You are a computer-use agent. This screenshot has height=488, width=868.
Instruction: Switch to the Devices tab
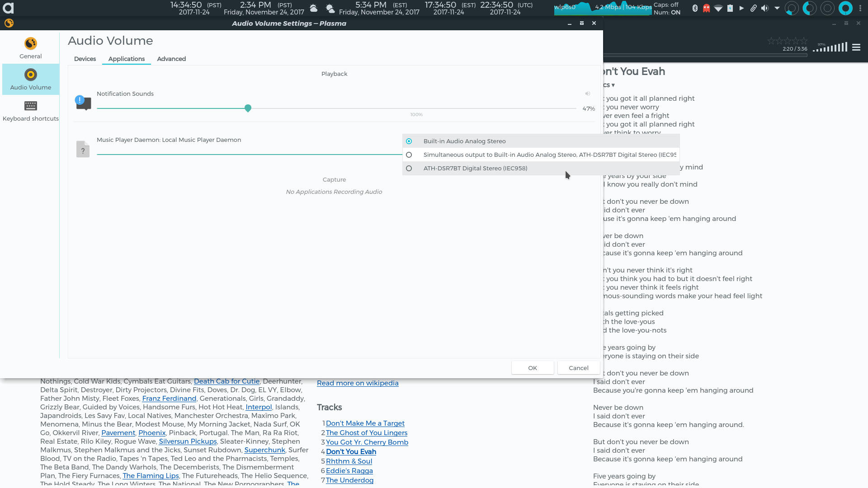85,59
